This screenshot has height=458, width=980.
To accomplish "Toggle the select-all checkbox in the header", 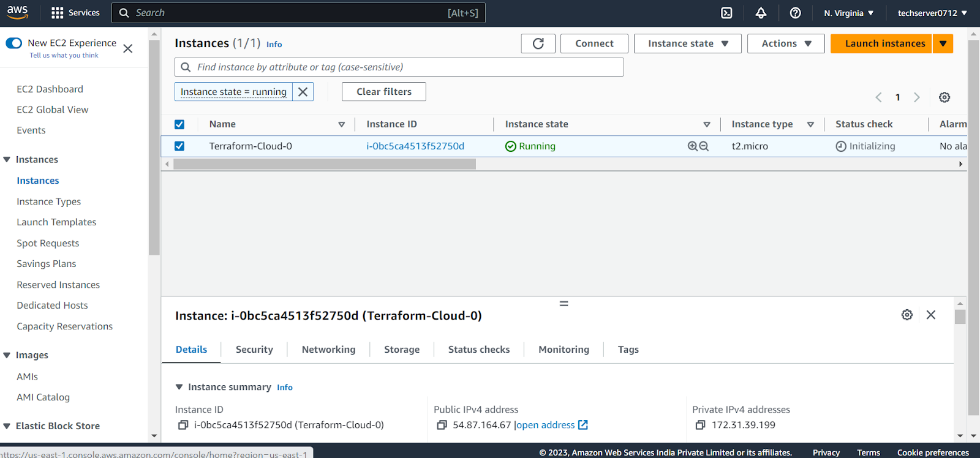I will 179,124.
